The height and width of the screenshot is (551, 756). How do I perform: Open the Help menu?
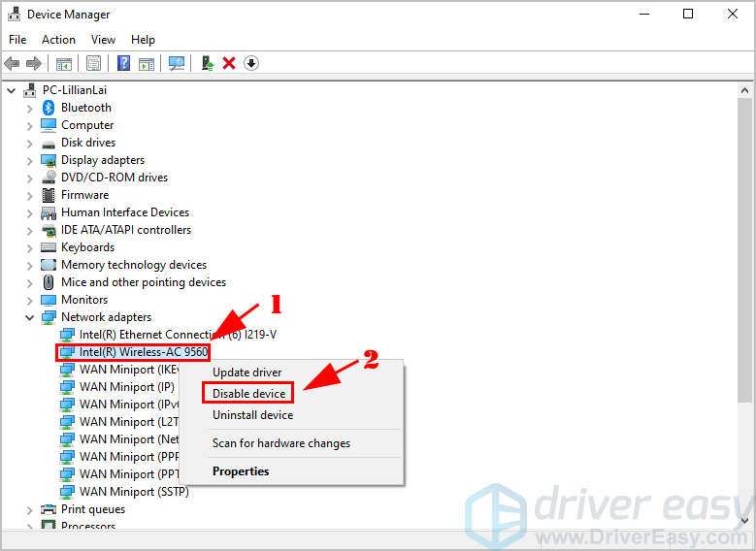[143, 40]
